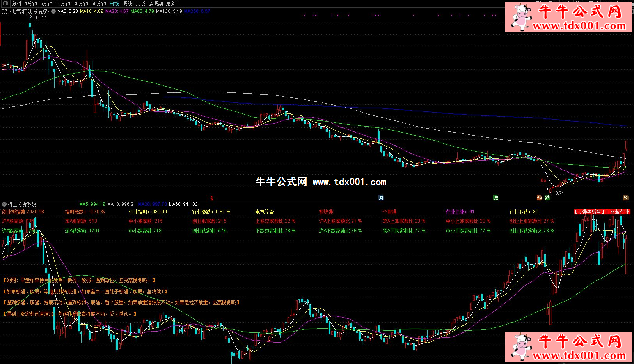Click the green MA60: 4.79 label
The image size is (634, 364).
(142, 11)
